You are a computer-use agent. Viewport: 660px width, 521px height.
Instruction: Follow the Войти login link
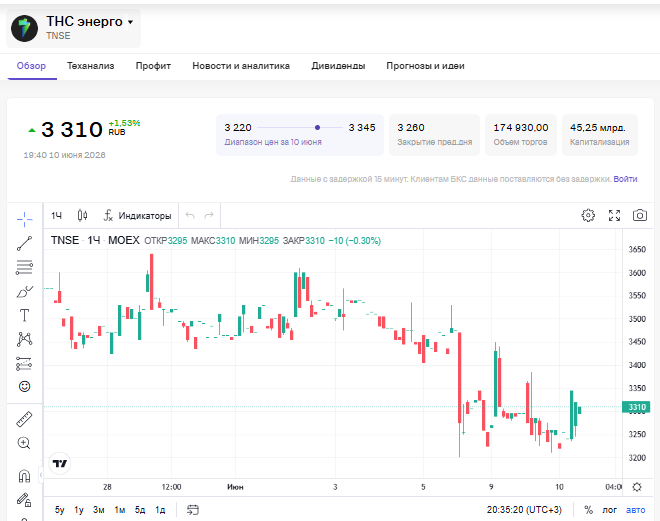(625, 179)
